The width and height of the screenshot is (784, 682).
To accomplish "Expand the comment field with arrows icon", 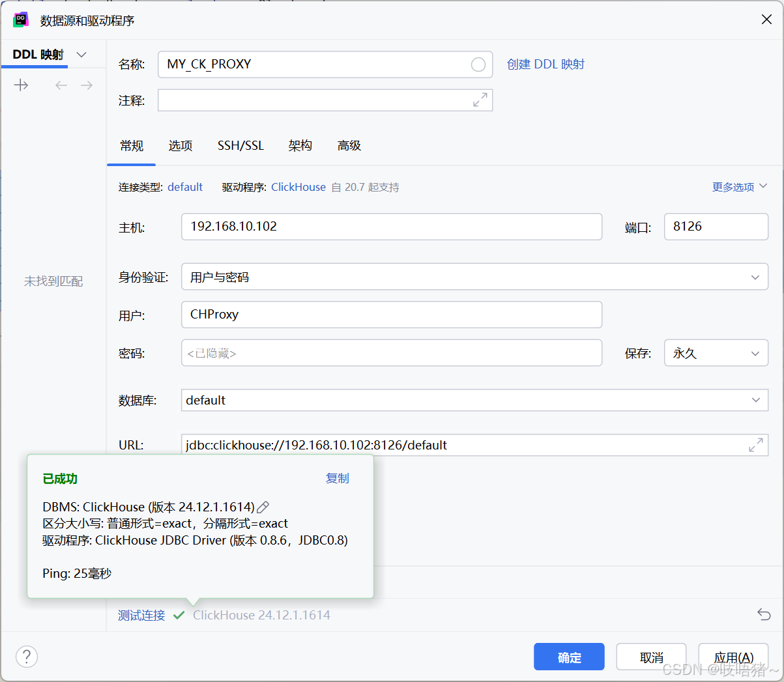I will [480, 100].
